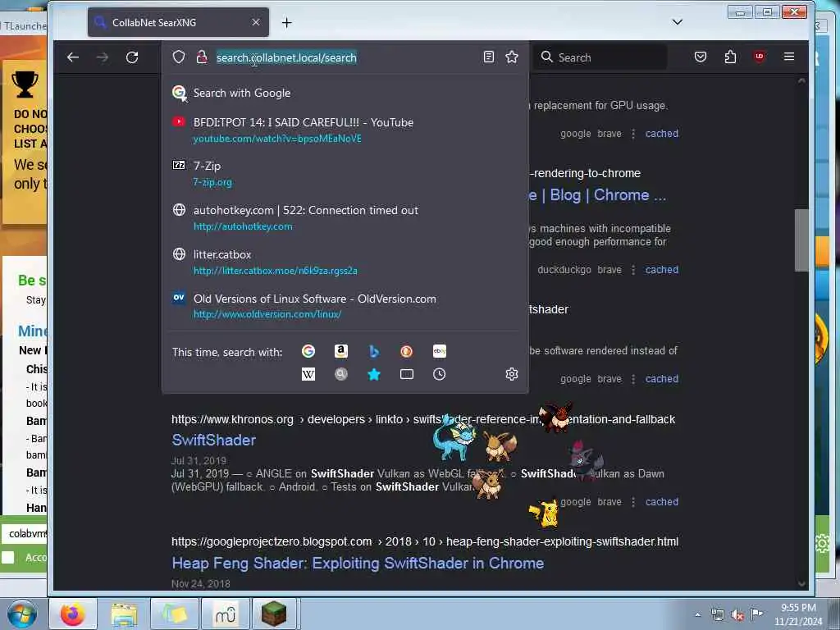
Task: Search this time with Google icon
Action: click(308, 351)
